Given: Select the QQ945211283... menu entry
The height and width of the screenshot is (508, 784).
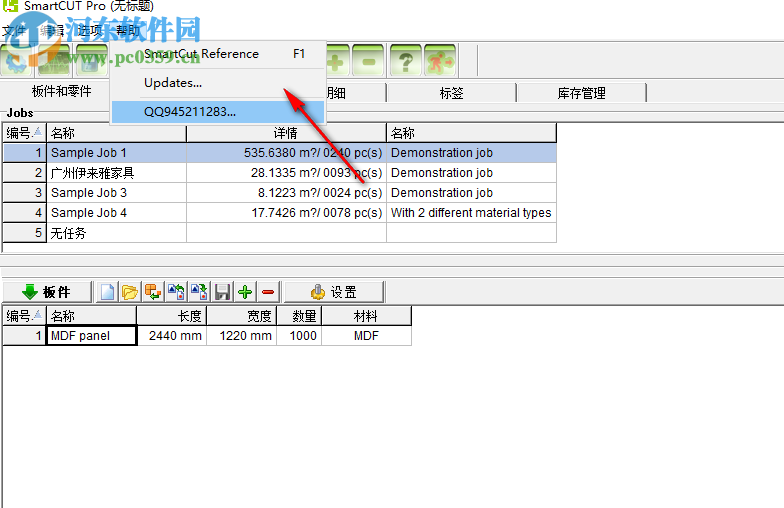Looking at the screenshot, I should [218, 112].
